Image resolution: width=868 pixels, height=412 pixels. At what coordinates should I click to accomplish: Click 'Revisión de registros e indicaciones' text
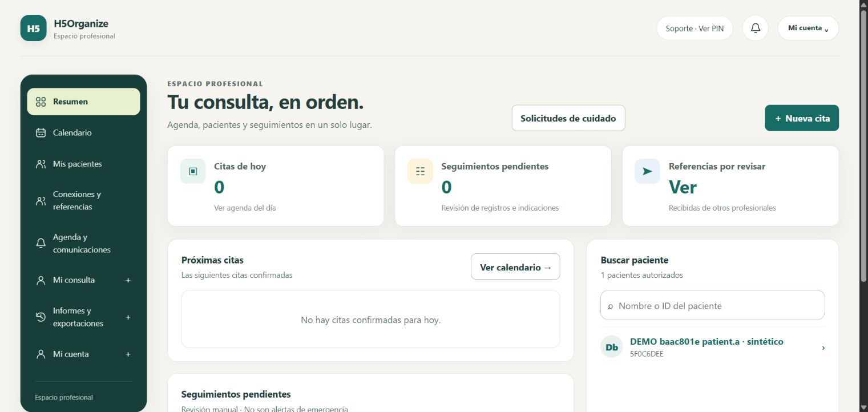pyautogui.click(x=500, y=208)
